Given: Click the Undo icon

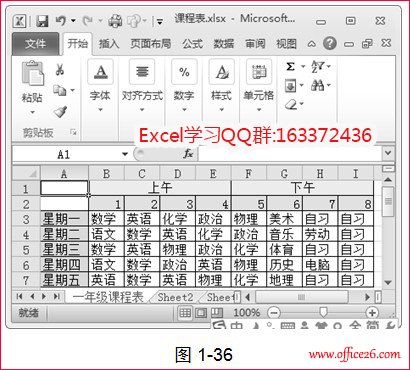Looking at the screenshot, I should point(61,21).
